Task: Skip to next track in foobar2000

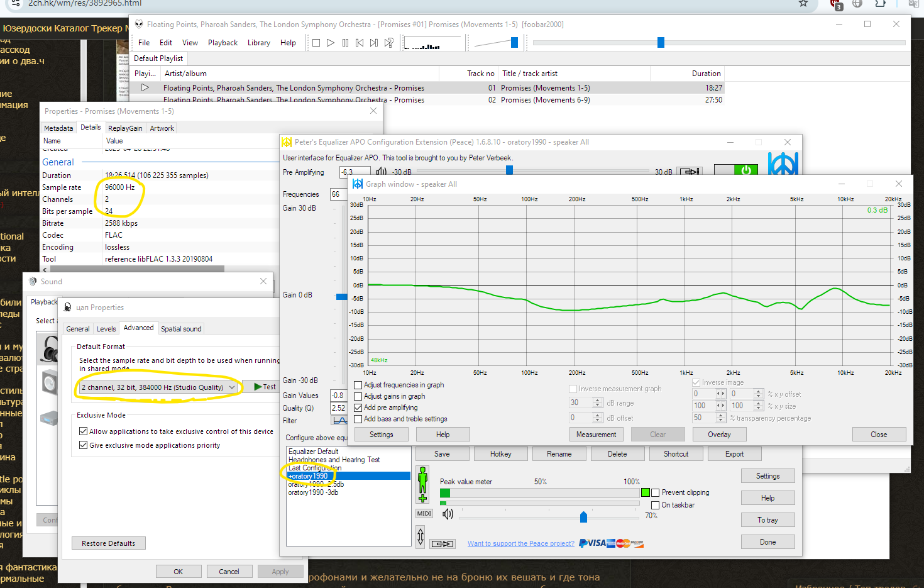Action: tap(374, 43)
